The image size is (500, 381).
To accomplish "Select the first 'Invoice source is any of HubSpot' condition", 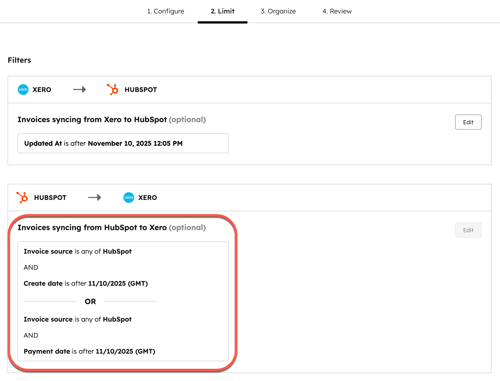I will (x=78, y=251).
